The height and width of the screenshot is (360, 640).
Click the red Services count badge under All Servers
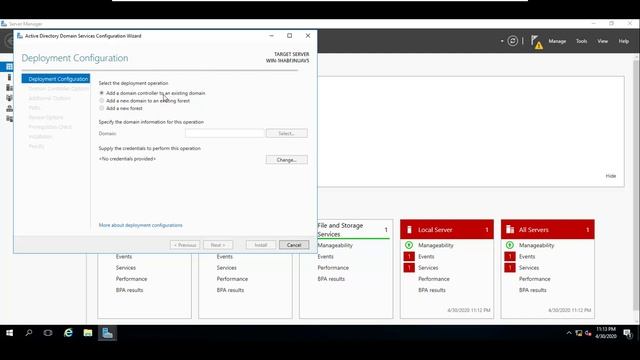tap(510, 268)
